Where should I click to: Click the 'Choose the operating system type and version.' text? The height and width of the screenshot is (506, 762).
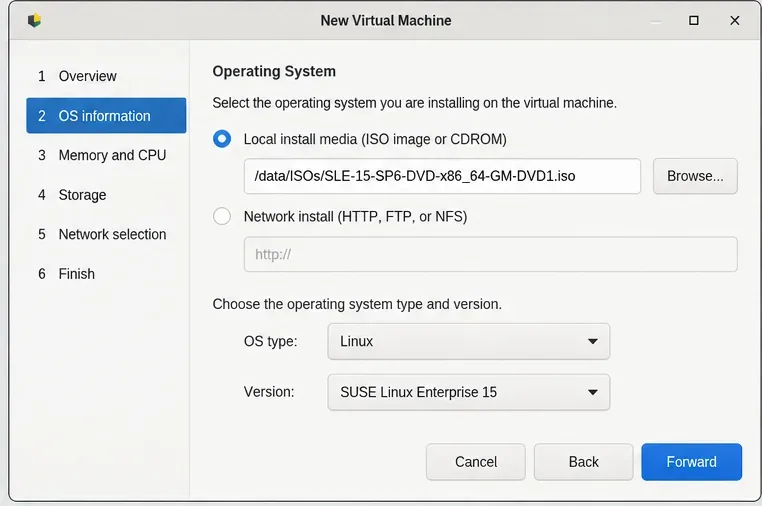pos(357,304)
